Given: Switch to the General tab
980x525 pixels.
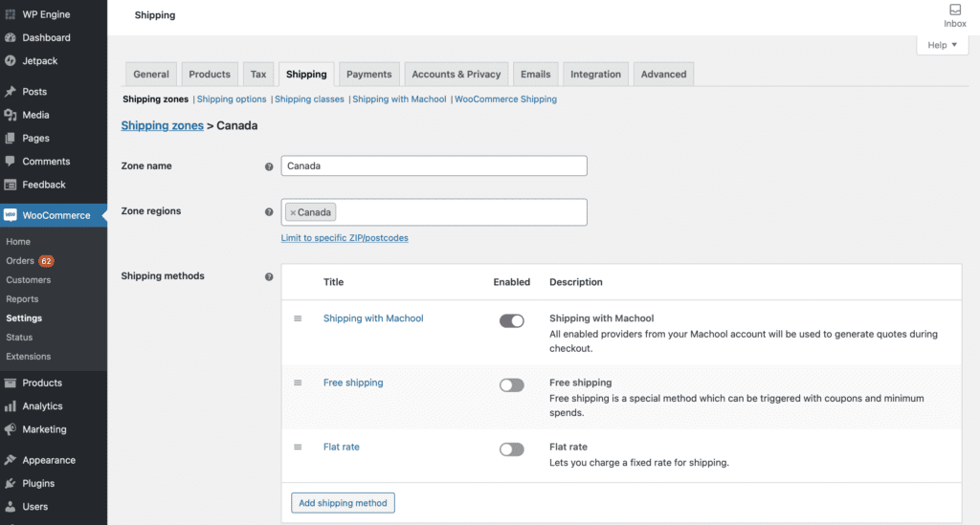Looking at the screenshot, I should 151,75.
